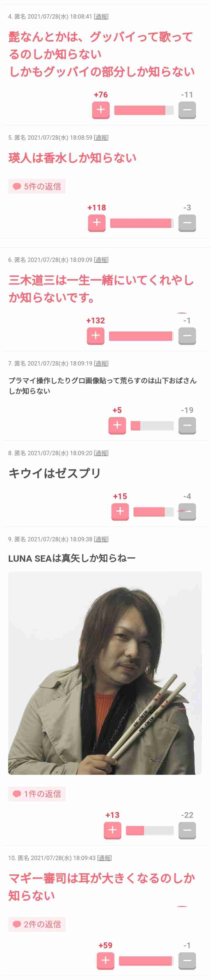Downvote comment 10 about マギー審司
Image resolution: width=210 pixels, height=980 pixels.
187,960
